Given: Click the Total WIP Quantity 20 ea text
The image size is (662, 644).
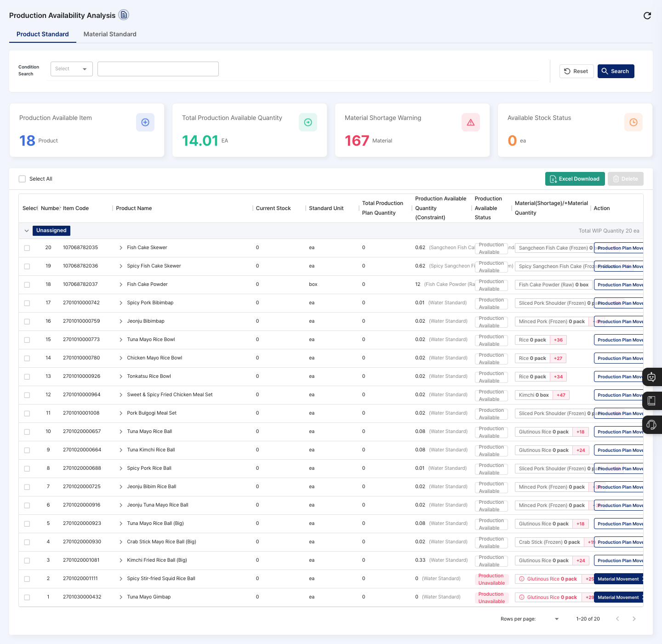Looking at the screenshot, I should coord(609,231).
